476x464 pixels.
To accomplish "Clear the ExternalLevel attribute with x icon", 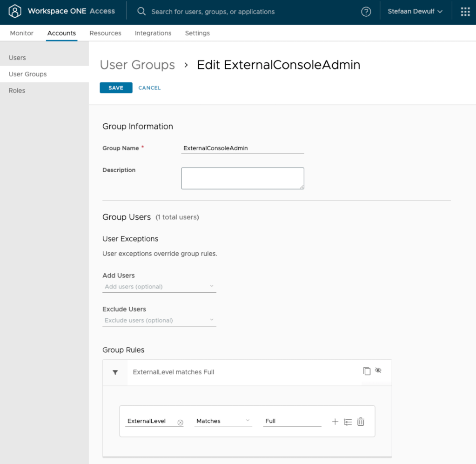I will tap(180, 423).
